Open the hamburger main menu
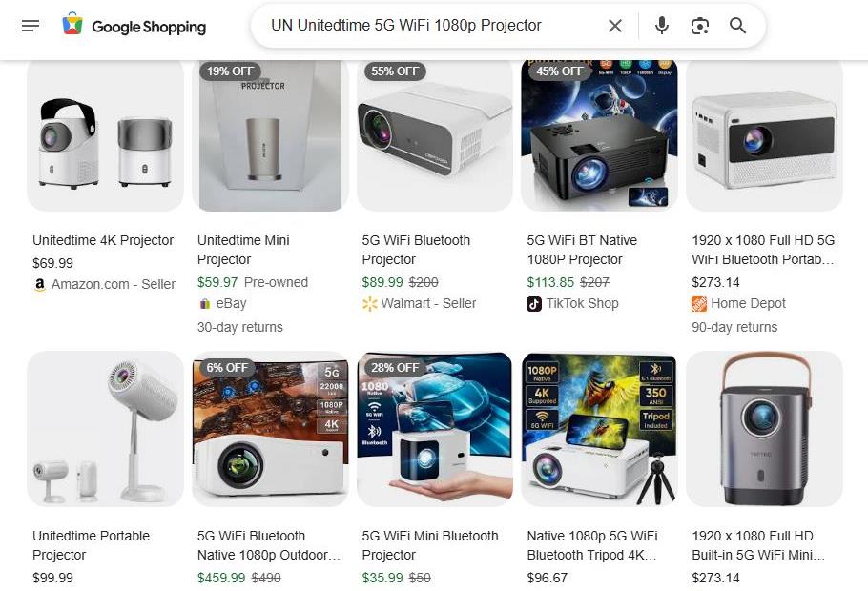 (31, 26)
